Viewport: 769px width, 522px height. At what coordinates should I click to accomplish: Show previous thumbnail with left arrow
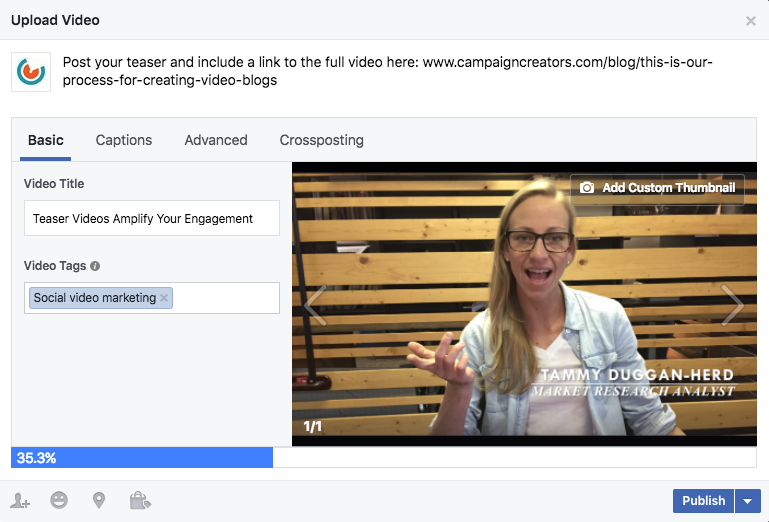(316, 305)
